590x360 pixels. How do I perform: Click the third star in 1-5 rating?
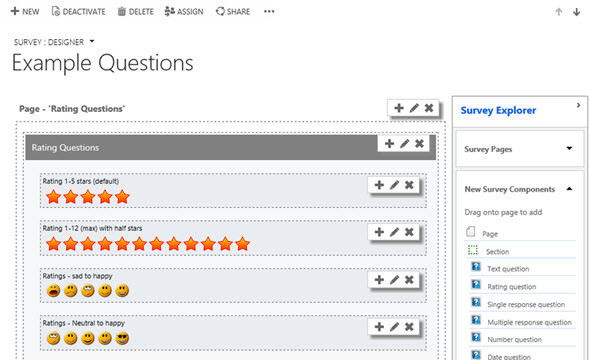coord(88,197)
